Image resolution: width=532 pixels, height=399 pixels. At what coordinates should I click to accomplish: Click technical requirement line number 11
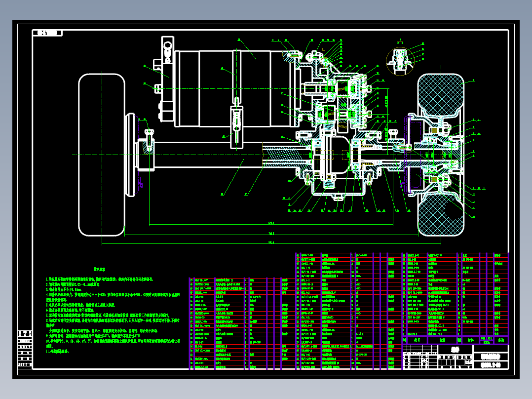click(x=57, y=352)
